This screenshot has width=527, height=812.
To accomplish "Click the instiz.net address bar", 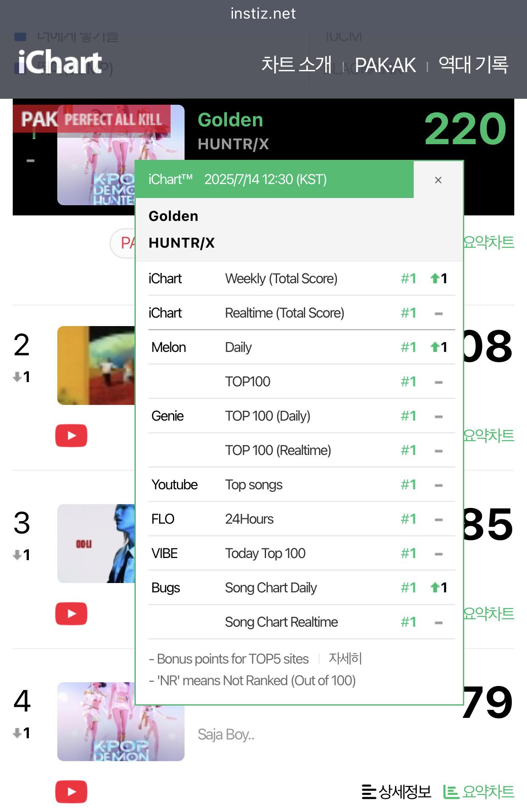I will click(x=263, y=14).
